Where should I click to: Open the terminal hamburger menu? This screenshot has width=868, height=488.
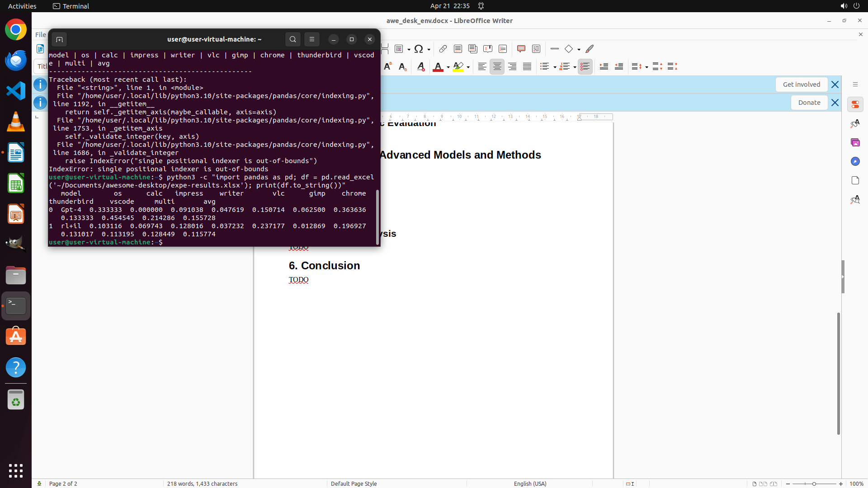coord(311,39)
